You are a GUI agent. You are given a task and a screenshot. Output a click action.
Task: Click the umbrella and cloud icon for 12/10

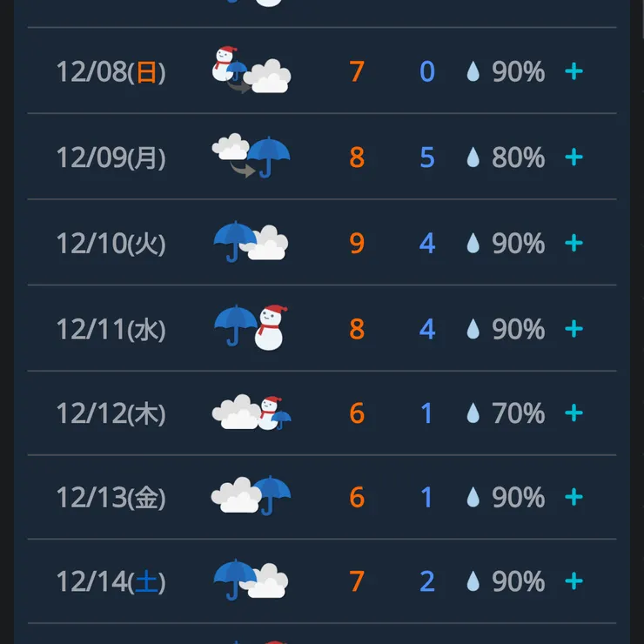point(251,243)
